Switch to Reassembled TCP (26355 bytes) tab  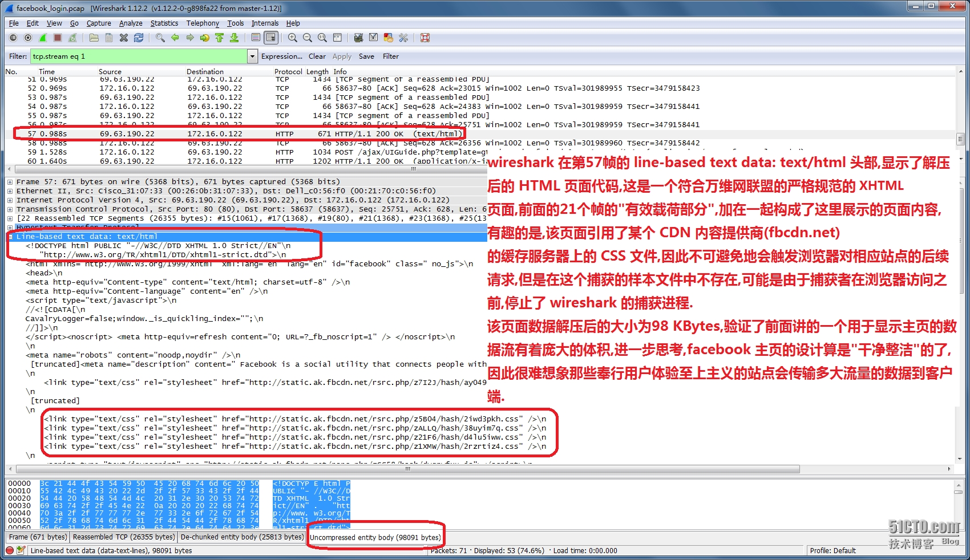point(123,537)
